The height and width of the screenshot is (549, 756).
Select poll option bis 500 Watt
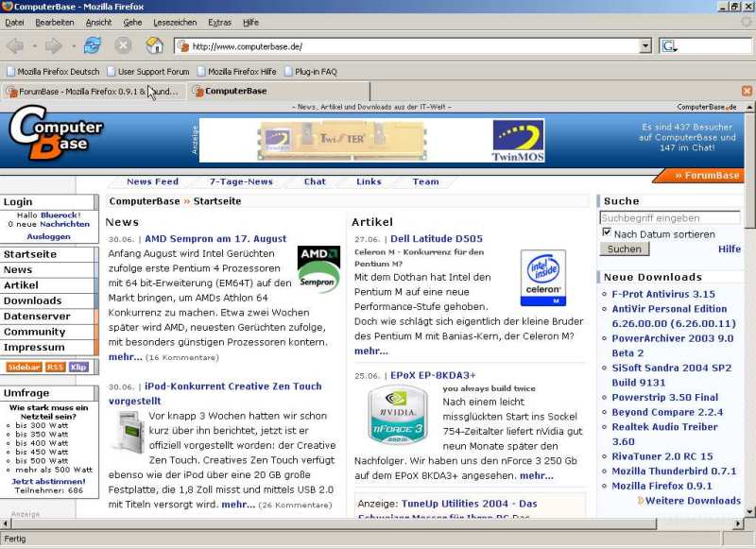pyautogui.click(x=9, y=461)
